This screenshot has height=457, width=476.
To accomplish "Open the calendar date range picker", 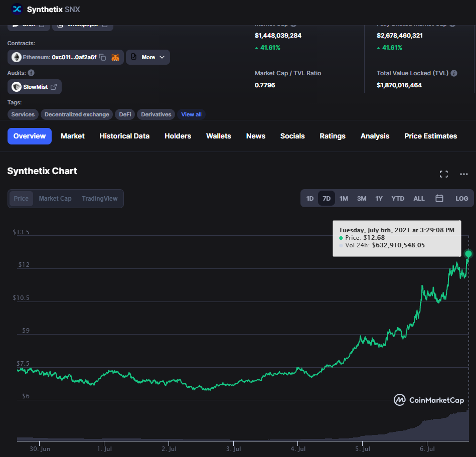I will coord(439,198).
